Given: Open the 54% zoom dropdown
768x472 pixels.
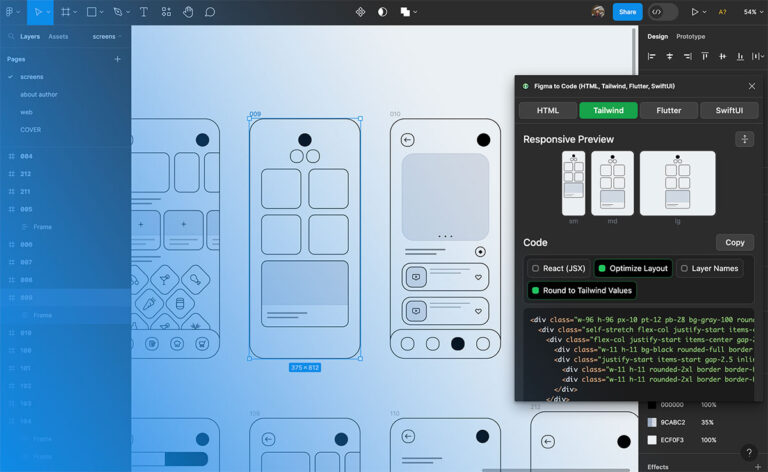Looking at the screenshot, I should (x=753, y=12).
